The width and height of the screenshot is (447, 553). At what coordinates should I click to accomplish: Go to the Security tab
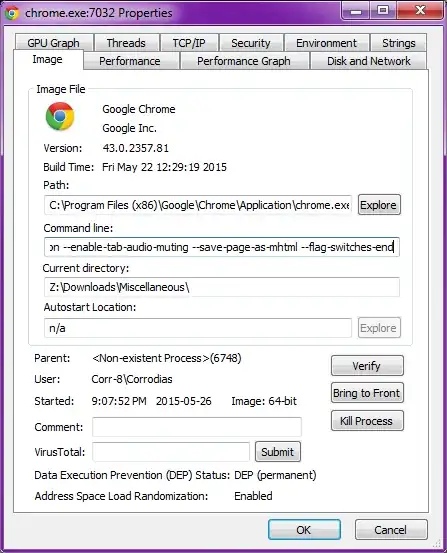tap(251, 43)
